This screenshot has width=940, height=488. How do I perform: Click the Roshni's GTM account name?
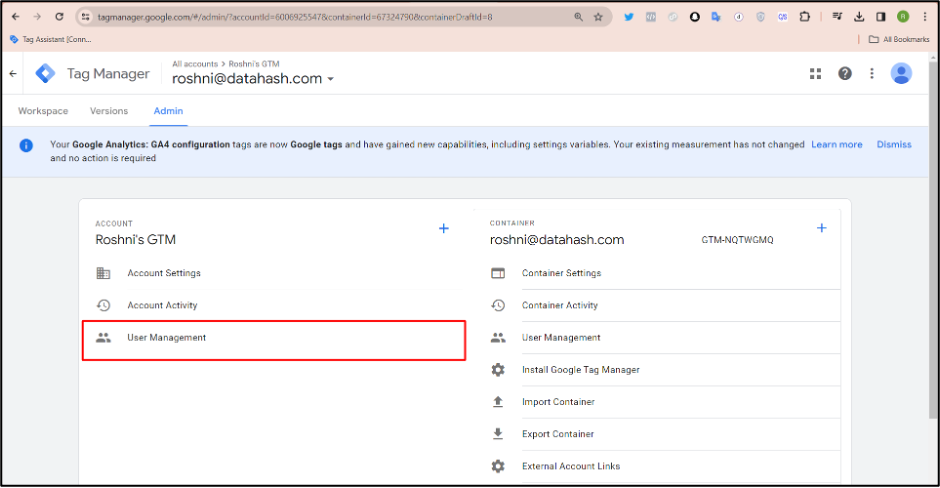pos(135,240)
